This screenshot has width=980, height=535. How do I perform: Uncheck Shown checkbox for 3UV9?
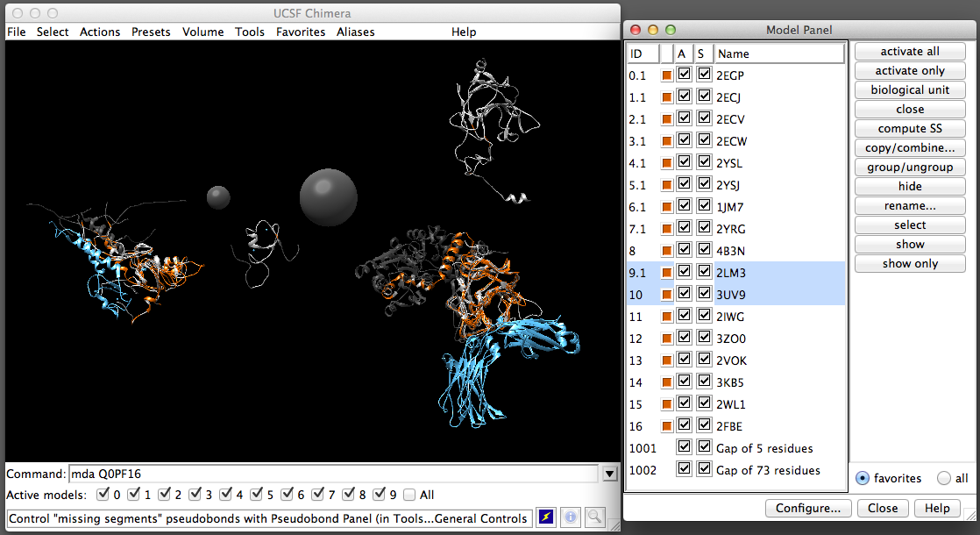(x=704, y=295)
